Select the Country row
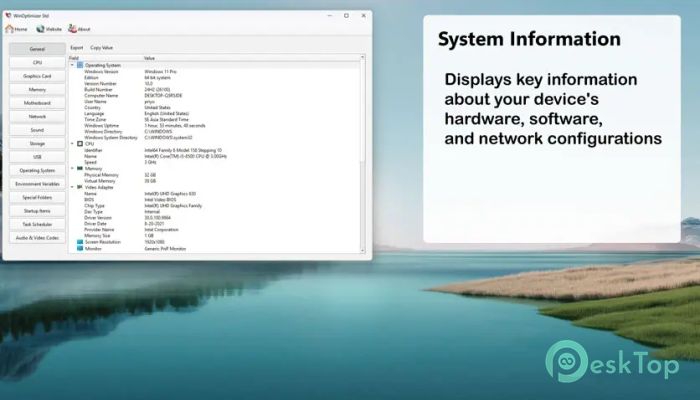This screenshot has width=700, height=400. point(214,108)
